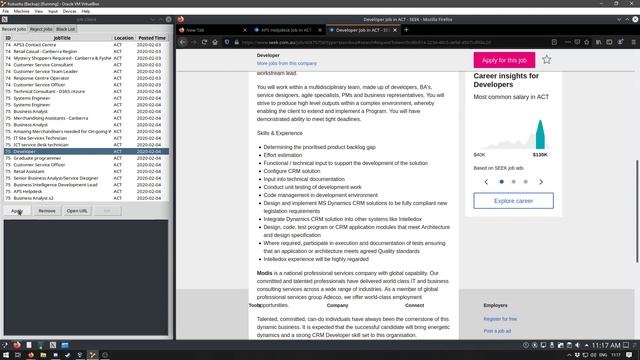Click the Firefox icon in Kubuntu panel
Screen dimensions: 640x360
[x=17, y=345]
